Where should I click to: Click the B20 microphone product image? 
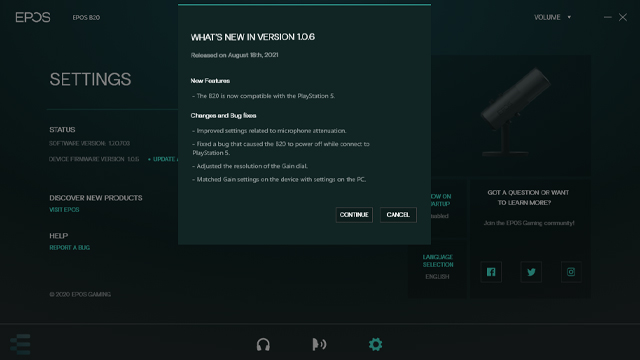click(x=515, y=112)
